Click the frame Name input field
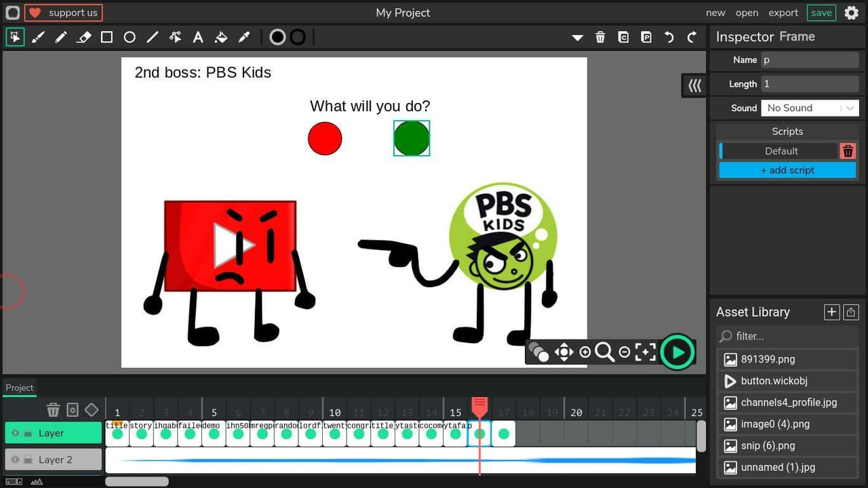Screen dimensions: 868x488 click(810, 60)
